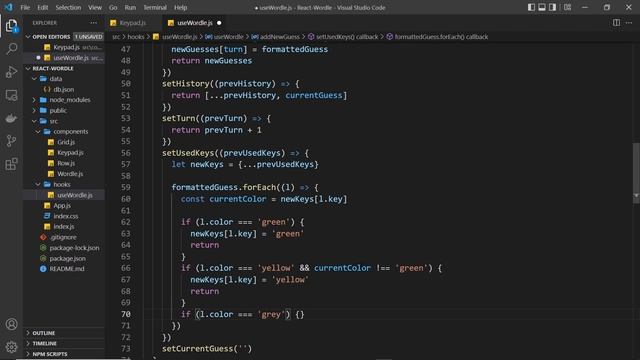The width and height of the screenshot is (640, 360).
Task: Switch to the Keypad.js editor tab
Action: pos(132,23)
